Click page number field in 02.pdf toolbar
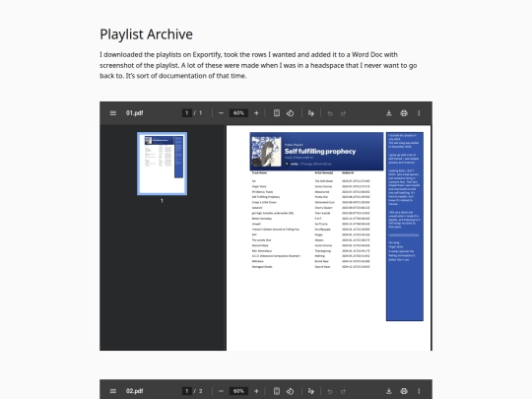This screenshot has width=532, height=399. (186, 391)
